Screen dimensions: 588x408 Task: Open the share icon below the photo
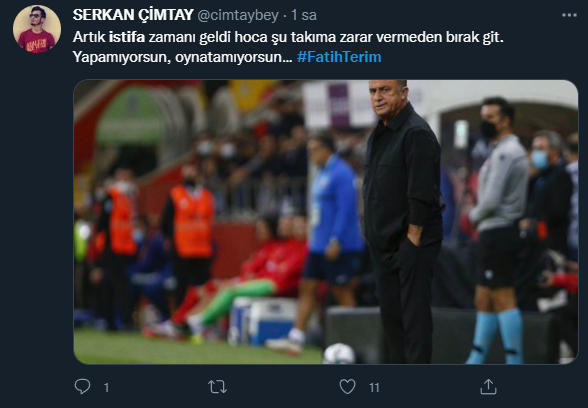[488, 387]
